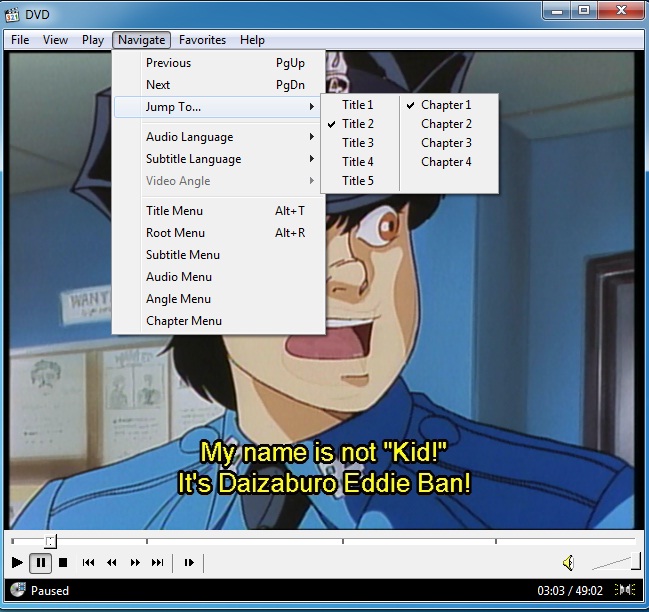Viewport: 649px width, 612px height.
Task: Click the audio channel indicator icon in status bar
Action: [x=625, y=590]
